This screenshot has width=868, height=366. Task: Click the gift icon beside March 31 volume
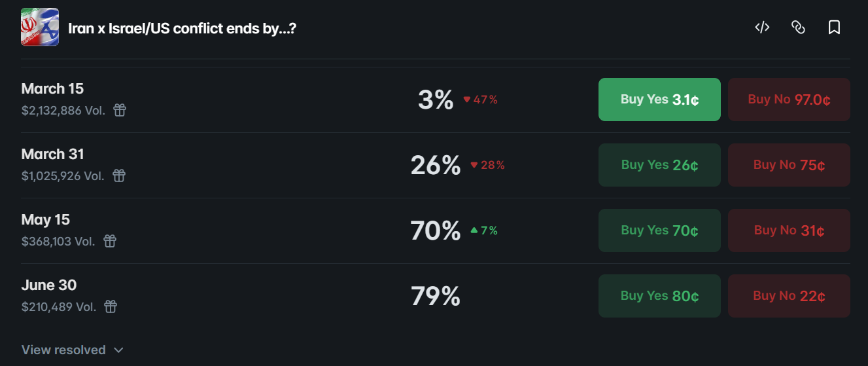click(x=119, y=175)
